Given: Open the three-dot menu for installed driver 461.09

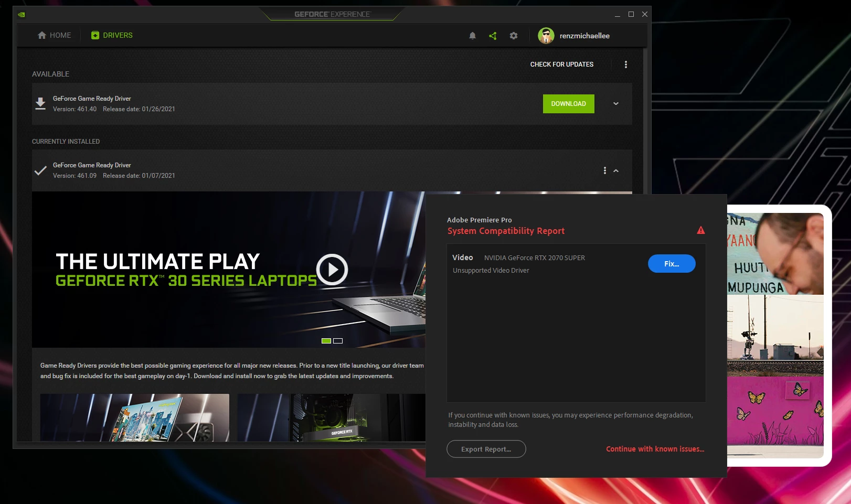Looking at the screenshot, I should (x=605, y=170).
